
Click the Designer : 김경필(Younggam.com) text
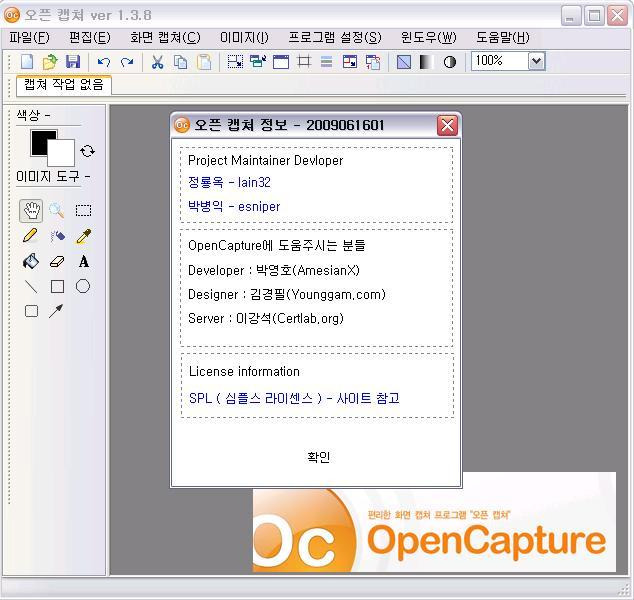click(x=287, y=294)
